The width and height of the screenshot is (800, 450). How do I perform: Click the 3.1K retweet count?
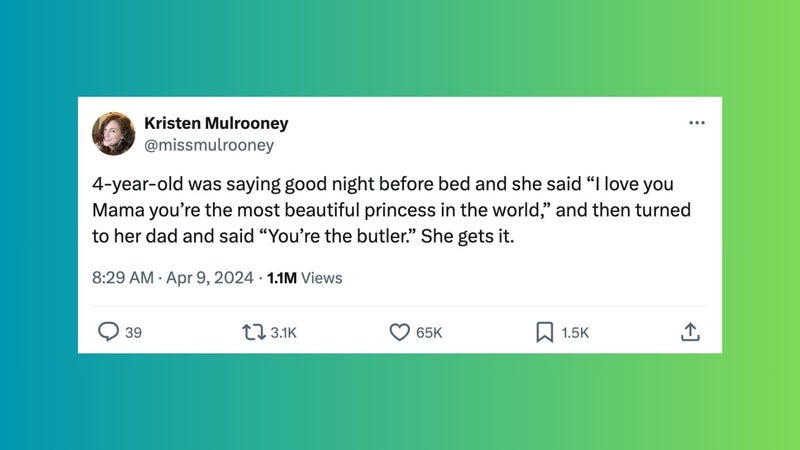283,333
